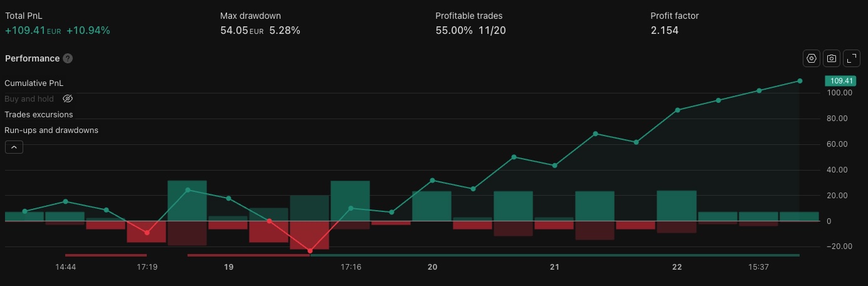Image resolution: width=868 pixels, height=286 pixels.
Task: Toggle Buy and hold visibility eye icon
Action: (x=68, y=99)
